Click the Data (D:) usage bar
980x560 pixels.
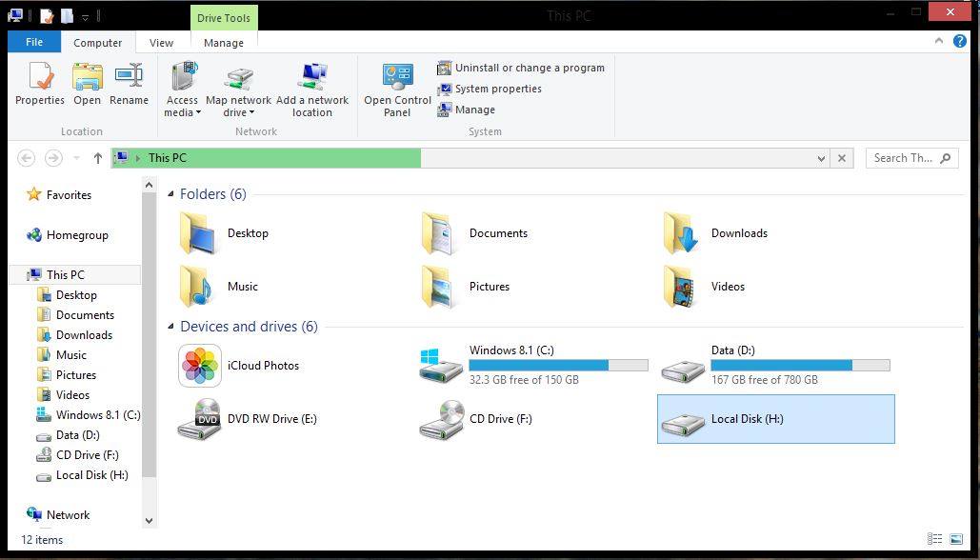[x=801, y=365]
